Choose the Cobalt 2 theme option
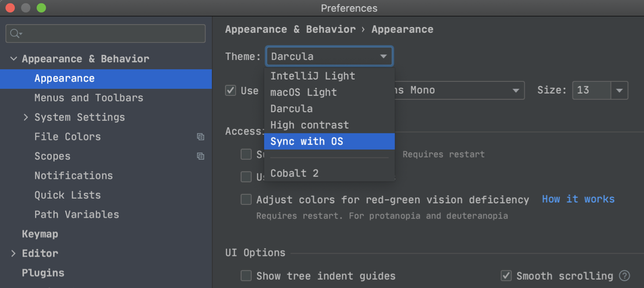Screen dimensions: 644x288 329,173
